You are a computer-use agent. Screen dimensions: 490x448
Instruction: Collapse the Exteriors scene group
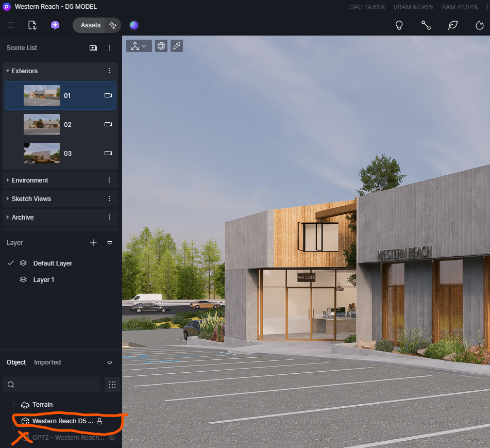click(x=8, y=71)
